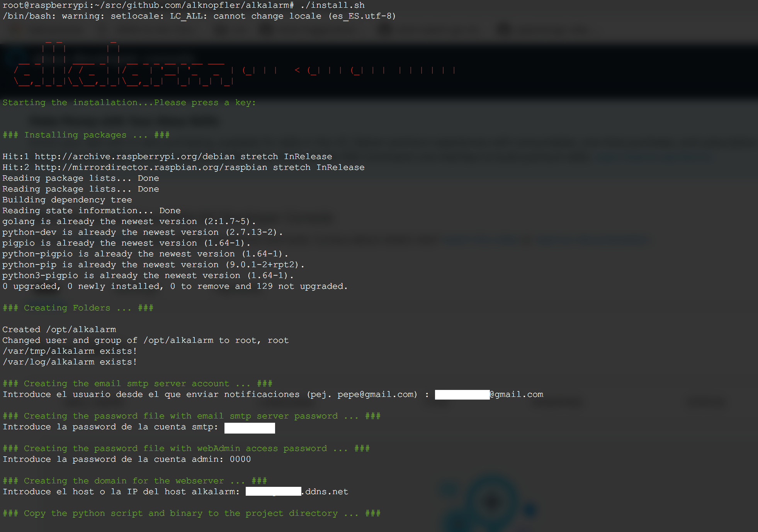Viewport: 758px width, 532px height.
Task: Click 'Changed user and group of /opt/alkalarm' line
Action: (146, 341)
